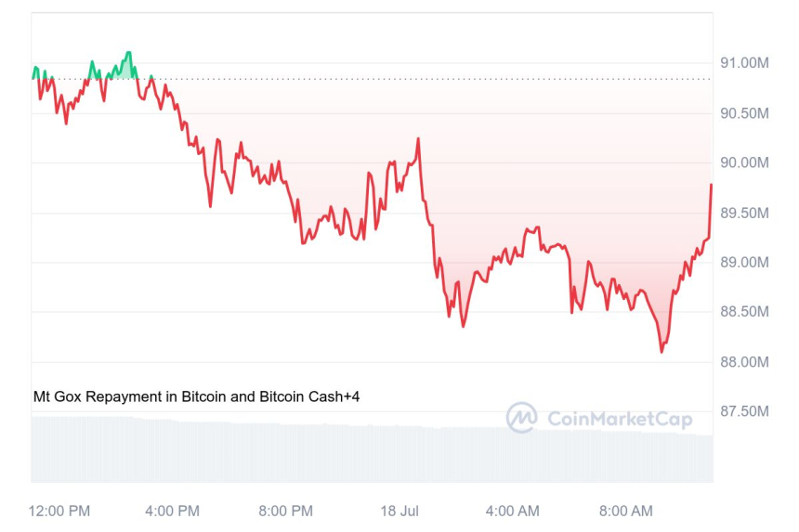The image size is (799, 532).
Task: Click the 8:00 AM time label
Action: (x=625, y=511)
